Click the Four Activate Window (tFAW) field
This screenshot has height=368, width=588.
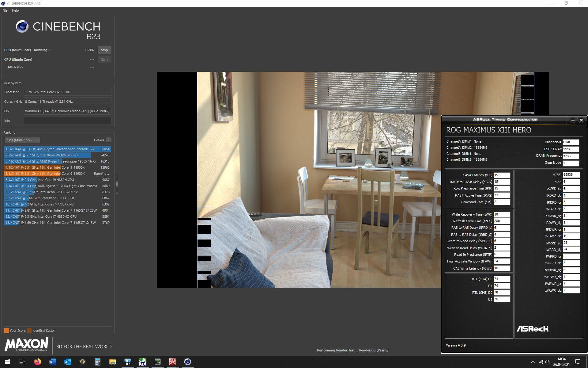[502, 261]
